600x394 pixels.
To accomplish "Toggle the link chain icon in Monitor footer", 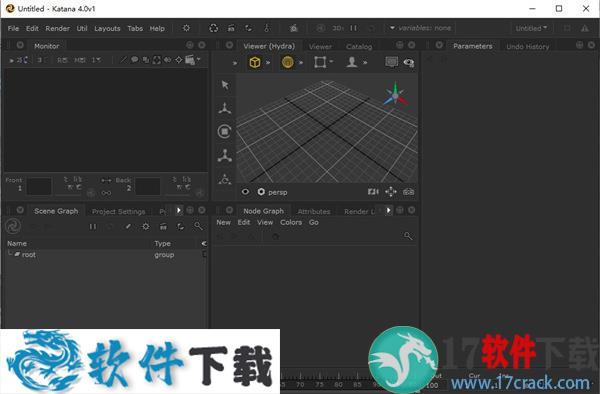I will 106,193.
